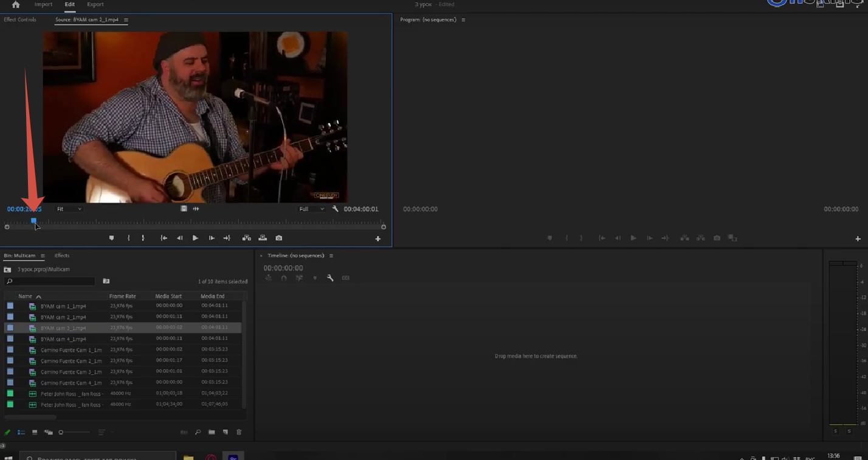Click the Mark In bracket icon
Image resolution: width=868 pixels, height=460 pixels.
click(128, 238)
